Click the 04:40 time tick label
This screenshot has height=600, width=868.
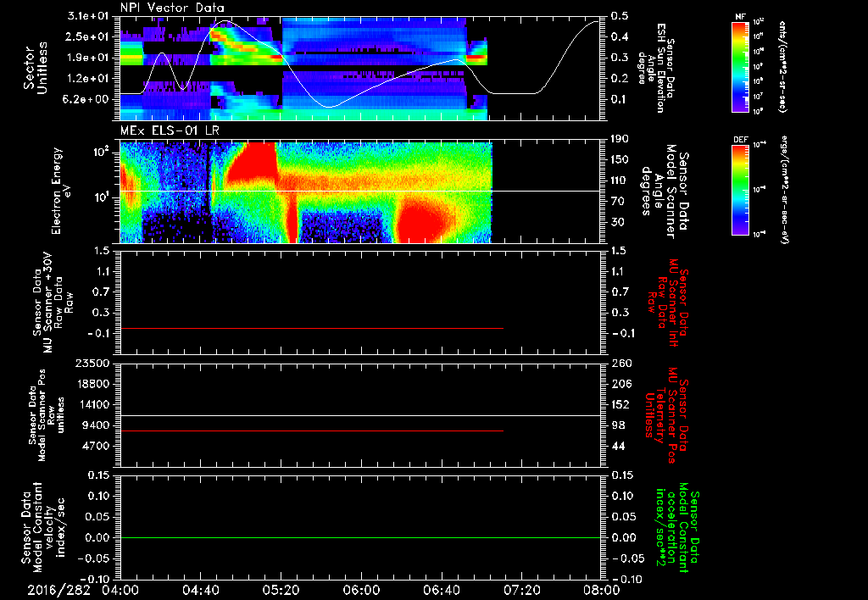(200, 590)
